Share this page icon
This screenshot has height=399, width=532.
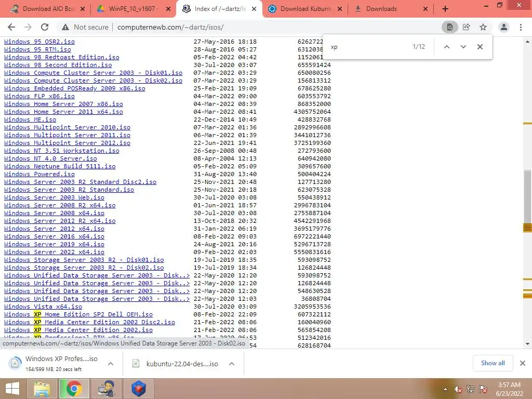point(467,27)
